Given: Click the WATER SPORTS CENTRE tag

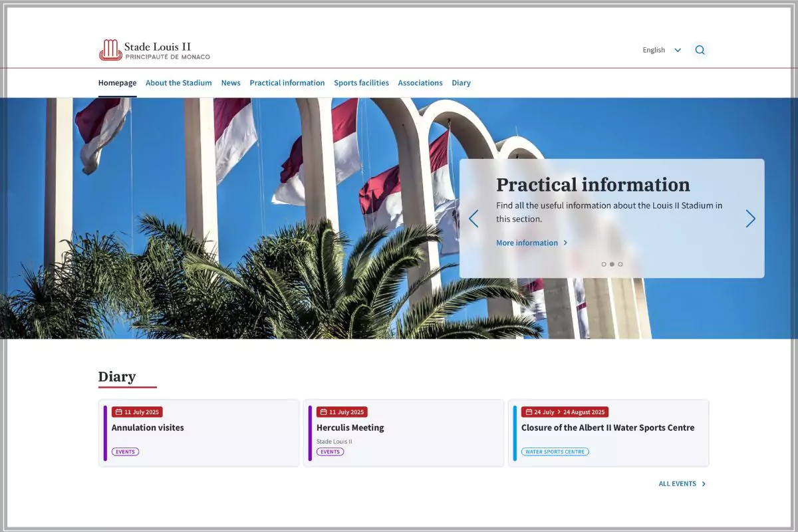Looking at the screenshot, I should (555, 452).
